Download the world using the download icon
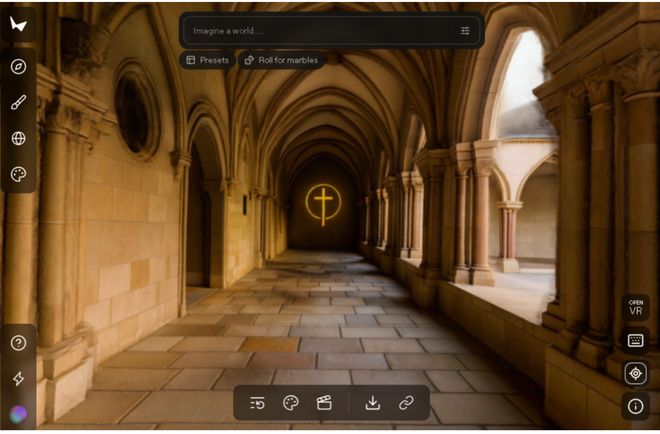This screenshot has width=660, height=434. 372,403
